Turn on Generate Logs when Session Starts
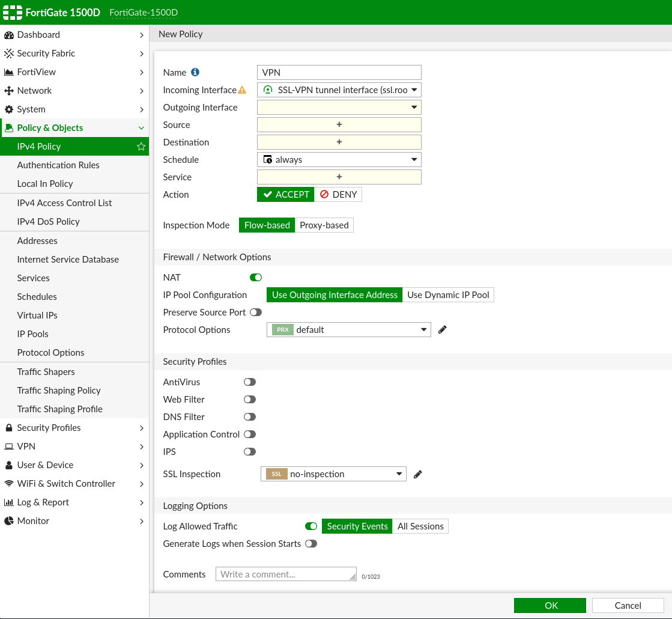Viewport: 672px width, 619px height. pyautogui.click(x=310, y=544)
